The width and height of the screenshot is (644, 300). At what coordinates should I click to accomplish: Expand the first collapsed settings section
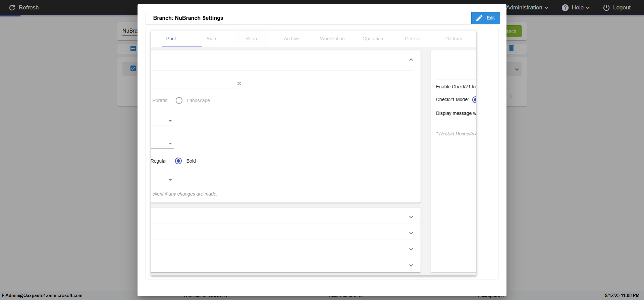point(411,217)
